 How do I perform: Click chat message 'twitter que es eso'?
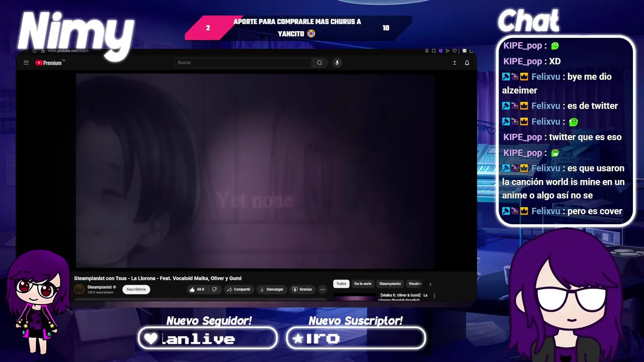586,137
